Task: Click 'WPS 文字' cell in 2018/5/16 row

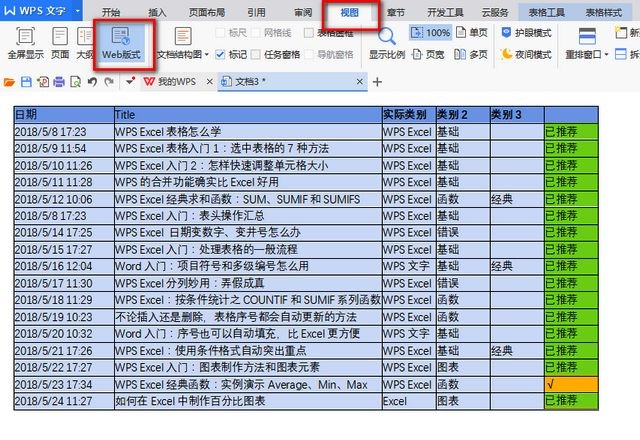Action: click(409, 266)
